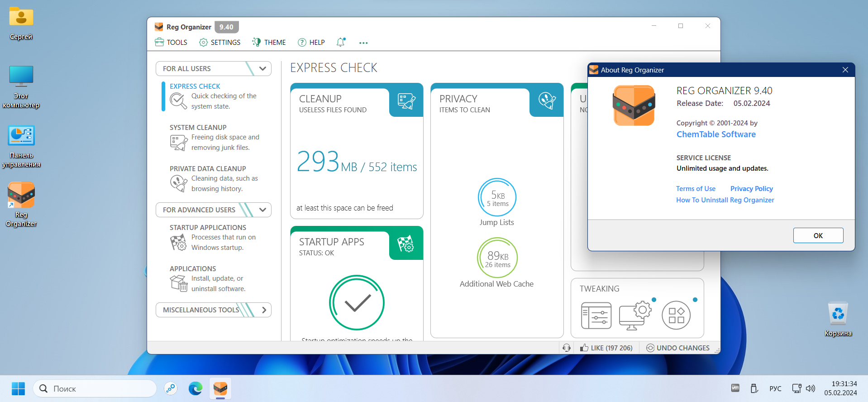Click the Private Data Cleanup sidebar icon

coord(179,183)
